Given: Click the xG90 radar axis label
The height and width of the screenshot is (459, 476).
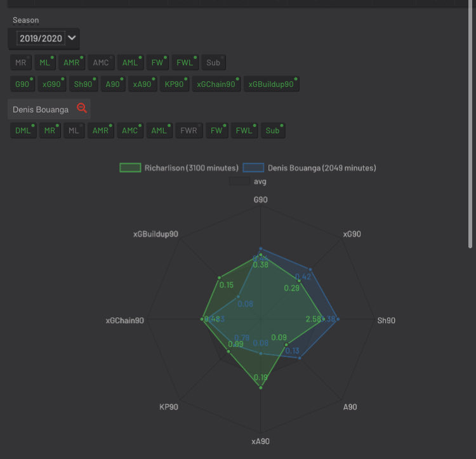Looking at the screenshot, I should tap(352, 234).
